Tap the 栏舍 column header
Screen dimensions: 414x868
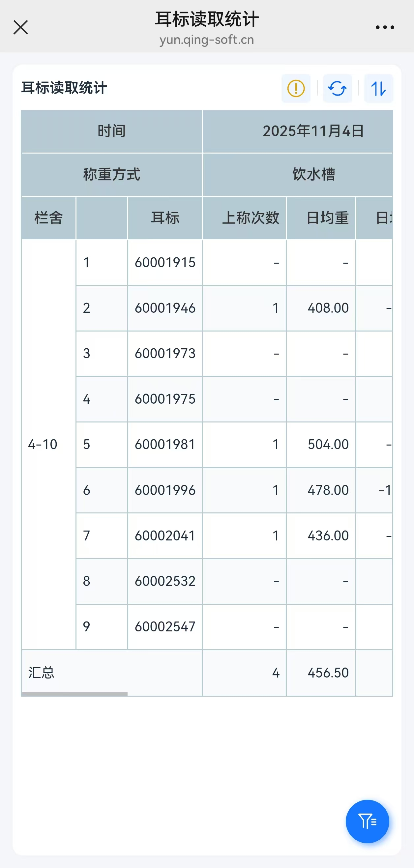[x=48, y=218]
